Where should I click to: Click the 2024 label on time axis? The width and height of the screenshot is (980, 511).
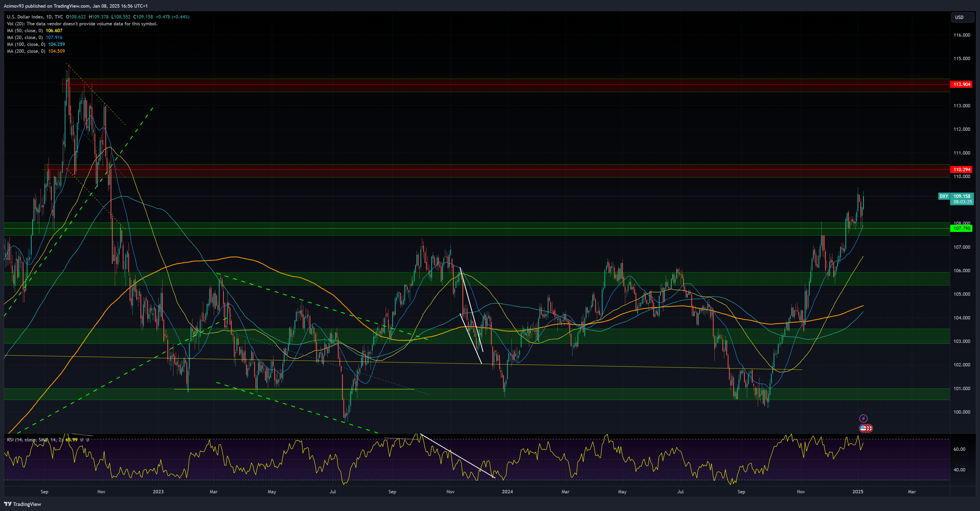tap(507, 491)
